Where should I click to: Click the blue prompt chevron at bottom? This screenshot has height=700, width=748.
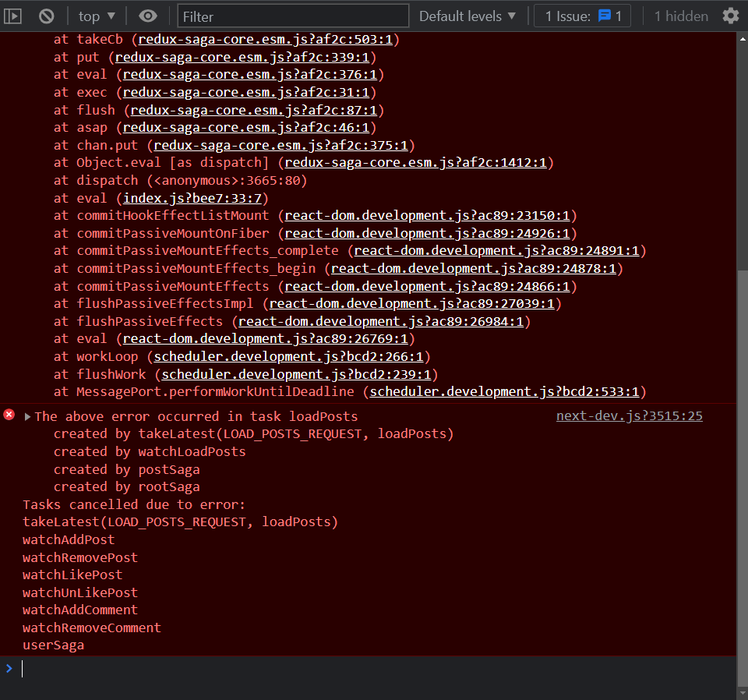coord(9,668)
